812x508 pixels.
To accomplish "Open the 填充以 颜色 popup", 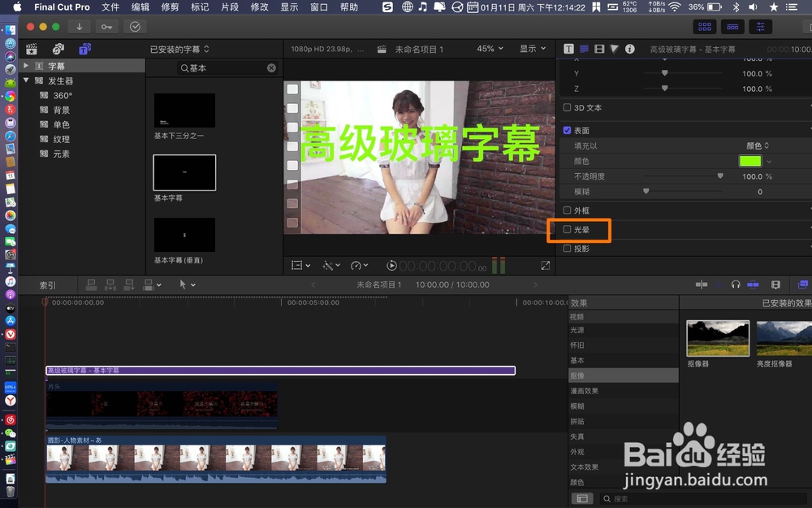I will (x=758, y=145).
